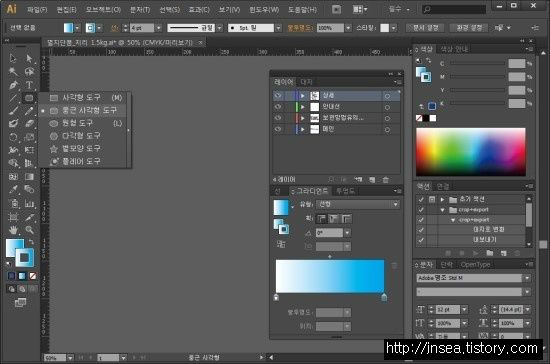The height and width of the screenshot is (364, 550).
Task: Toggle the checkmark for 초기 액션 set
Action: (x=421, y=199)
